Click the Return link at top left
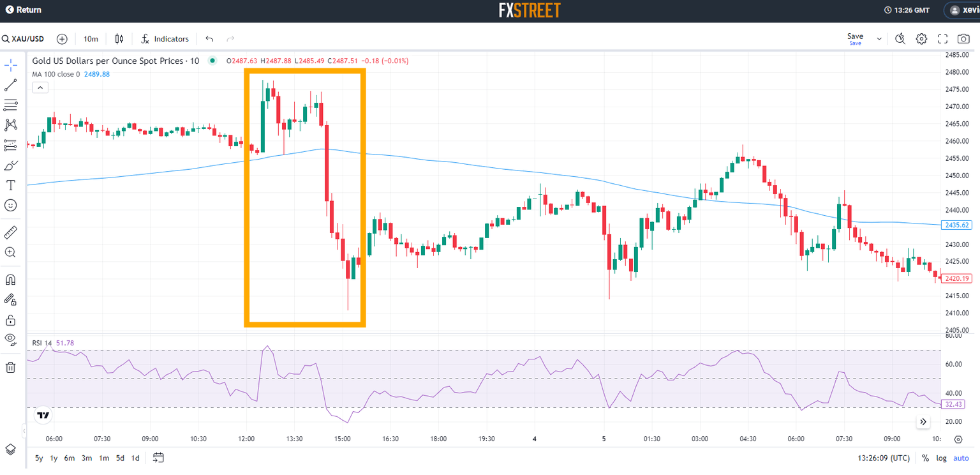This screenshot has width=980, height=475. point(24,10)
